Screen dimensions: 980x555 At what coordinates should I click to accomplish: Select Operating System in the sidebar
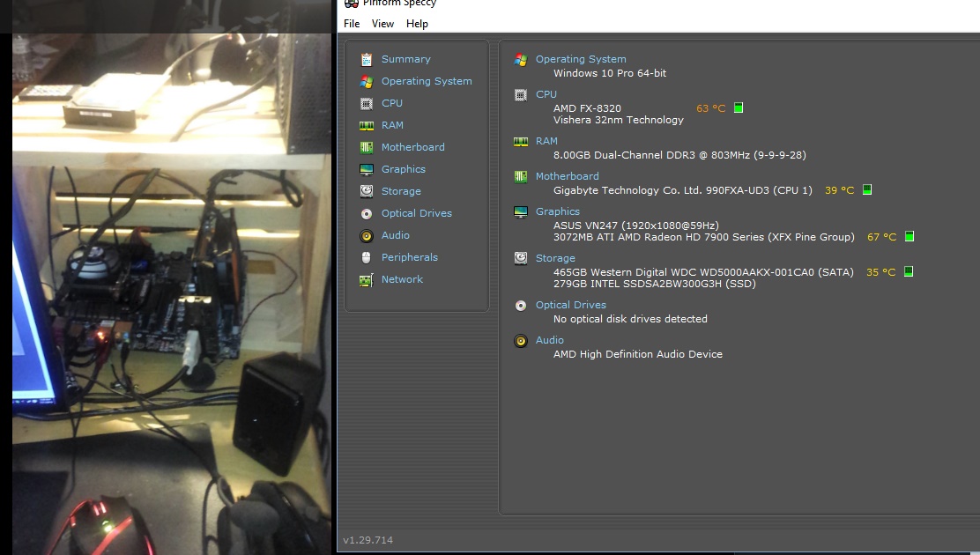tap(427, 81)
